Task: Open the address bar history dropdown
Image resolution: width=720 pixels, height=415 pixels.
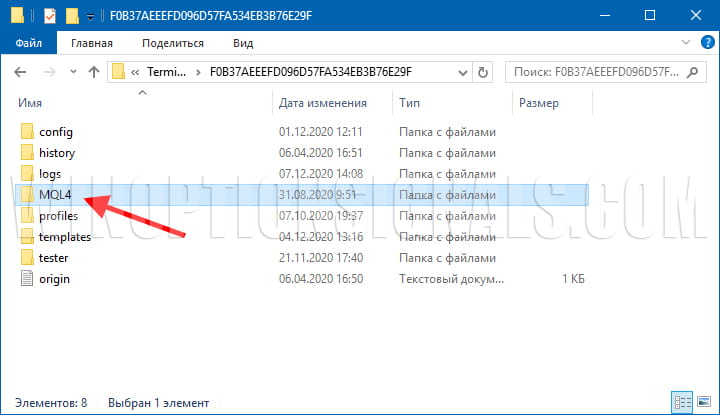Action: 462,72
